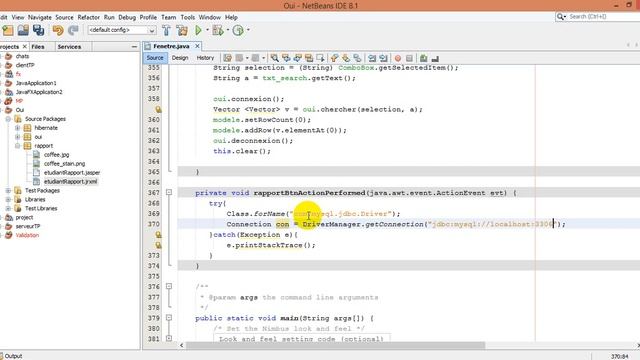The width and height of the screenshot is (640, 360).
Task: Expand the Test Packages node
Action: click(8, 191)
